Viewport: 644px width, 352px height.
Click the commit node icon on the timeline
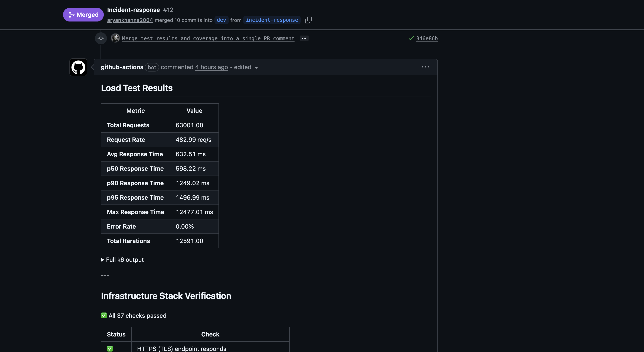click(x=101, y=38)
